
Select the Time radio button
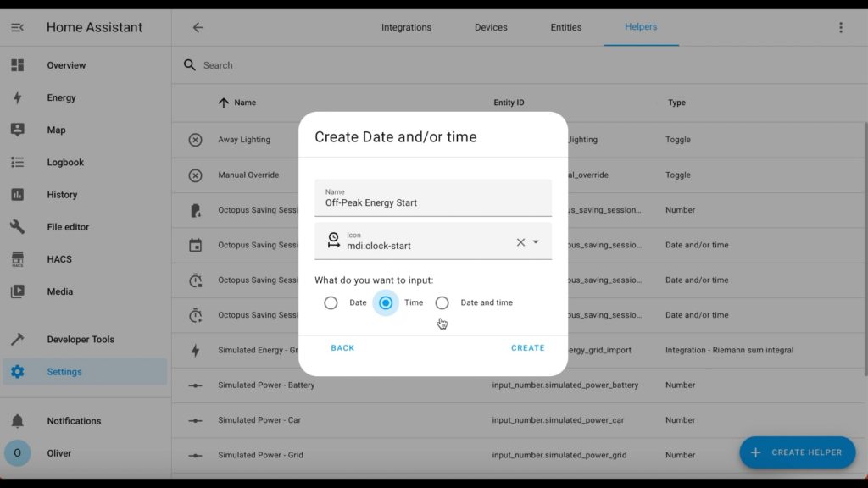(x=386, y=302)
